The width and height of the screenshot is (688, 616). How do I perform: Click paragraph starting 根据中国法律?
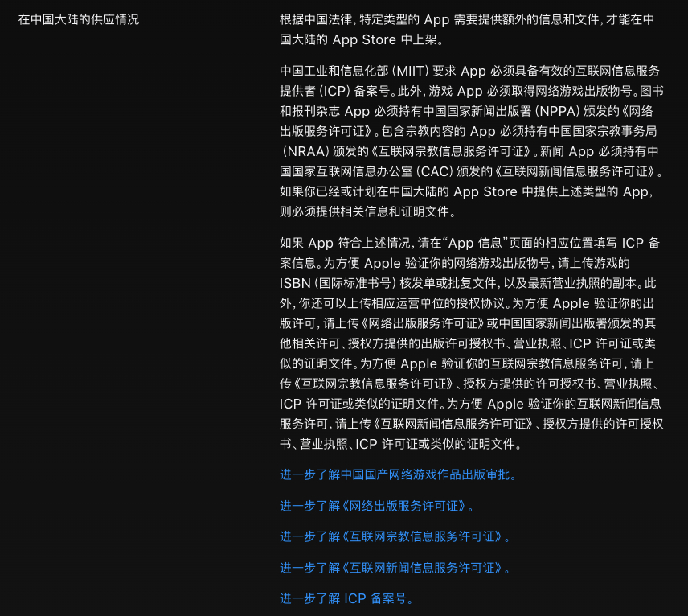[x=467, y=30]
